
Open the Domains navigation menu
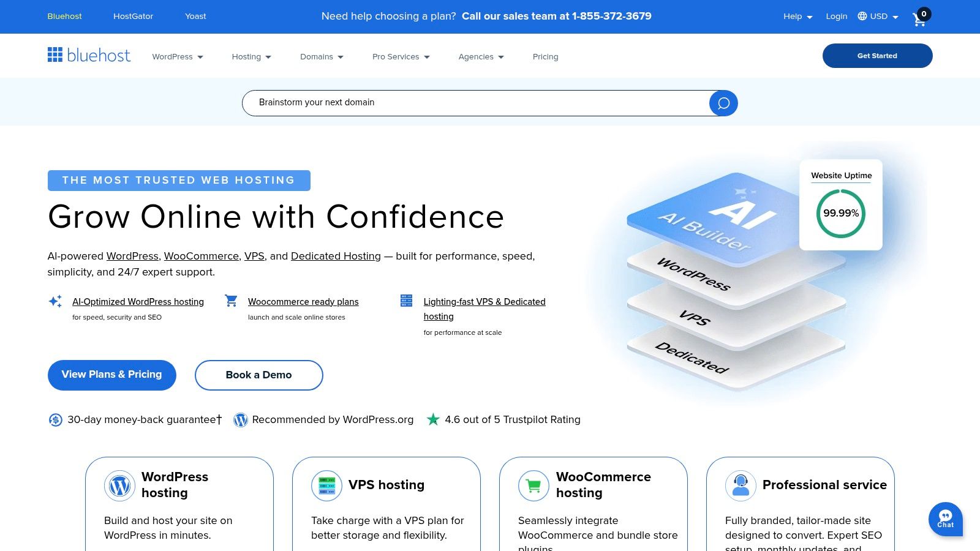click(322, 56)
